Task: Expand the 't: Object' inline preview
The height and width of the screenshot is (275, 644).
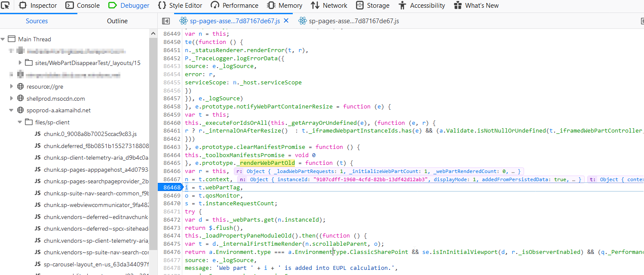Action: pyautogui.click(x=616, y=179)
